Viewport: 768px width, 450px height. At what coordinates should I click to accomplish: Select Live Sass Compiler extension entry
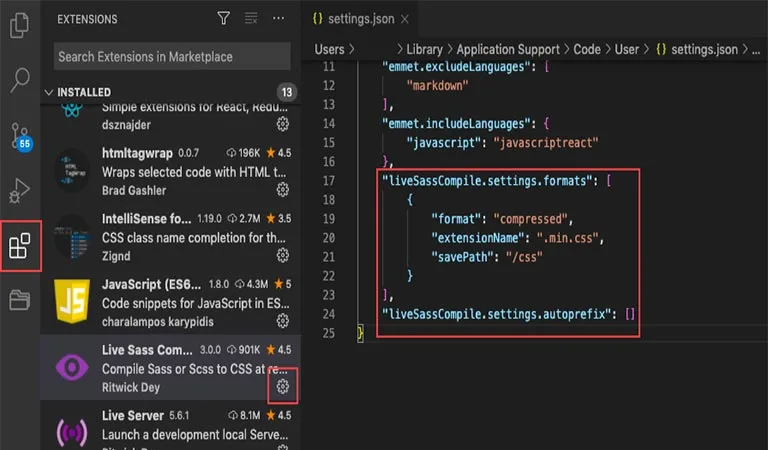point(170,368)
